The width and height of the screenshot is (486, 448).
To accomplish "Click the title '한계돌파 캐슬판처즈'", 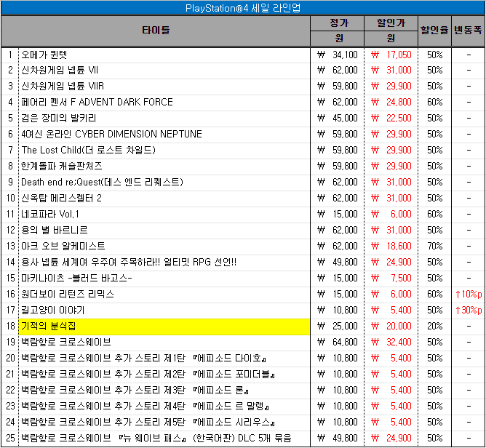I will (x=61, y=167).
